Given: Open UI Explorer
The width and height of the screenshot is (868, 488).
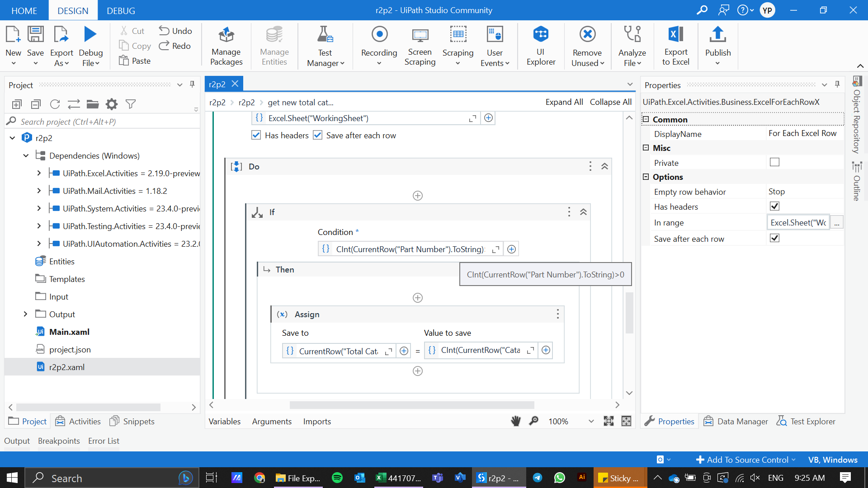Looking at the screenshot, I should click(x=541, y=46).
